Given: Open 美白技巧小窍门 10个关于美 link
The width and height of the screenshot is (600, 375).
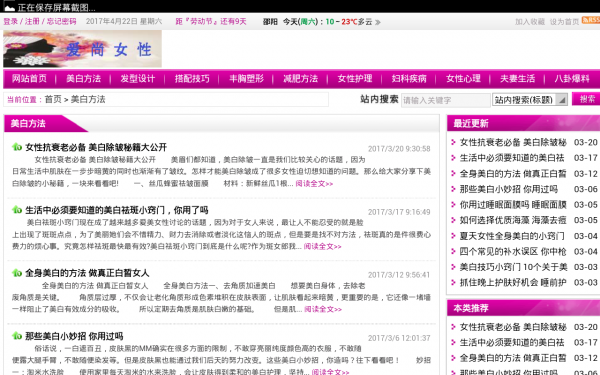Looking at the screenshot, I should tap(514, 267).
